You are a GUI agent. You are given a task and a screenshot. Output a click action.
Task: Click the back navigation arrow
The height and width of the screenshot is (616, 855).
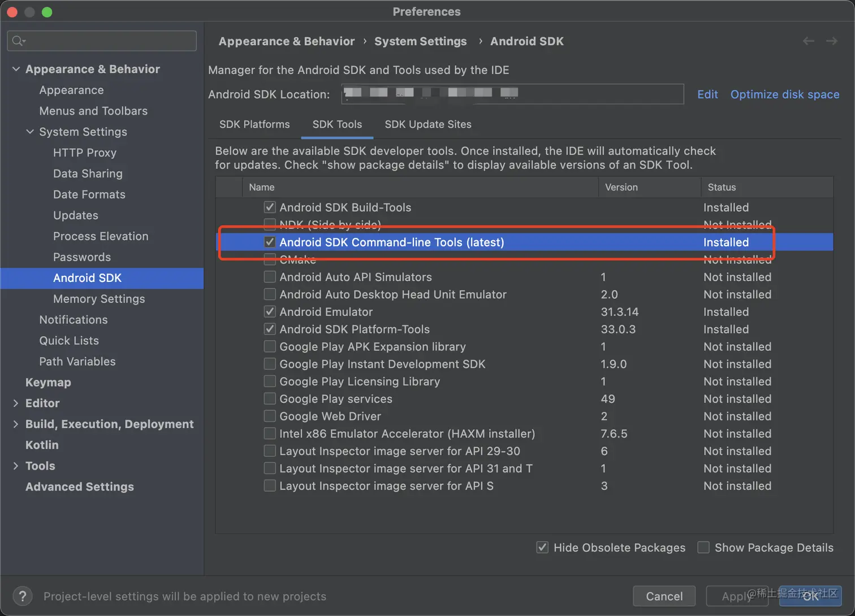tap(809, 41)
